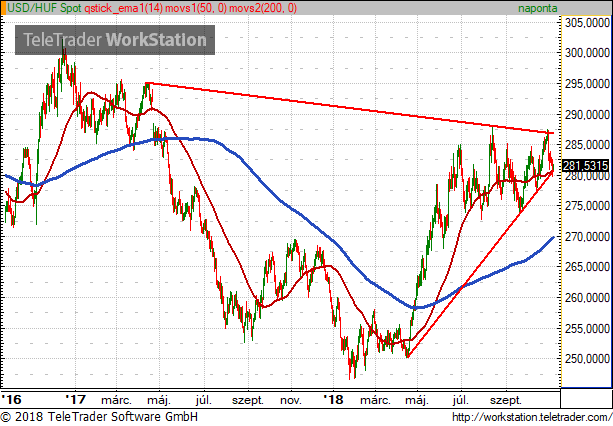This screenshot has height=426, width=613.
Task: Click the 290,0000 price axis label
Action: 587,115
